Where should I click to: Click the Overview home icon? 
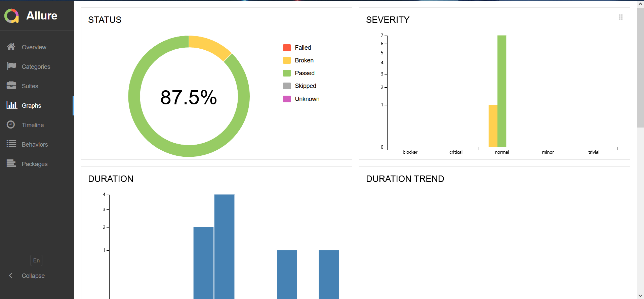point(11,47)
